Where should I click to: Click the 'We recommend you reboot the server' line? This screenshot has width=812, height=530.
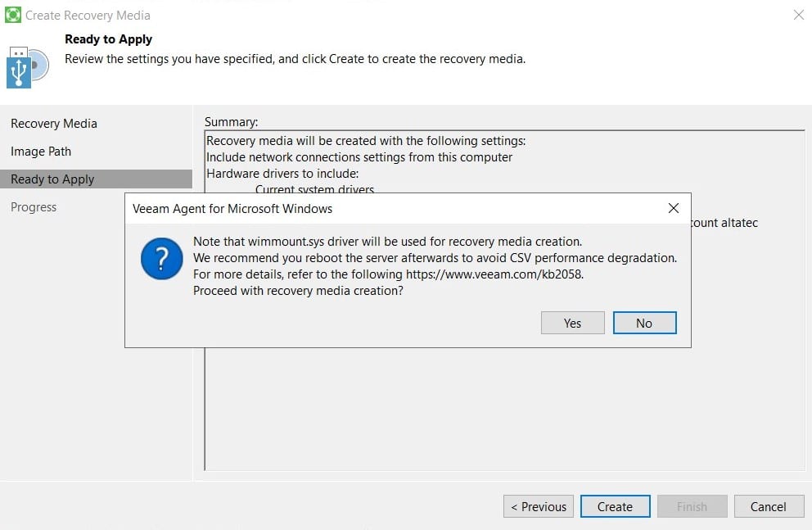435,258
